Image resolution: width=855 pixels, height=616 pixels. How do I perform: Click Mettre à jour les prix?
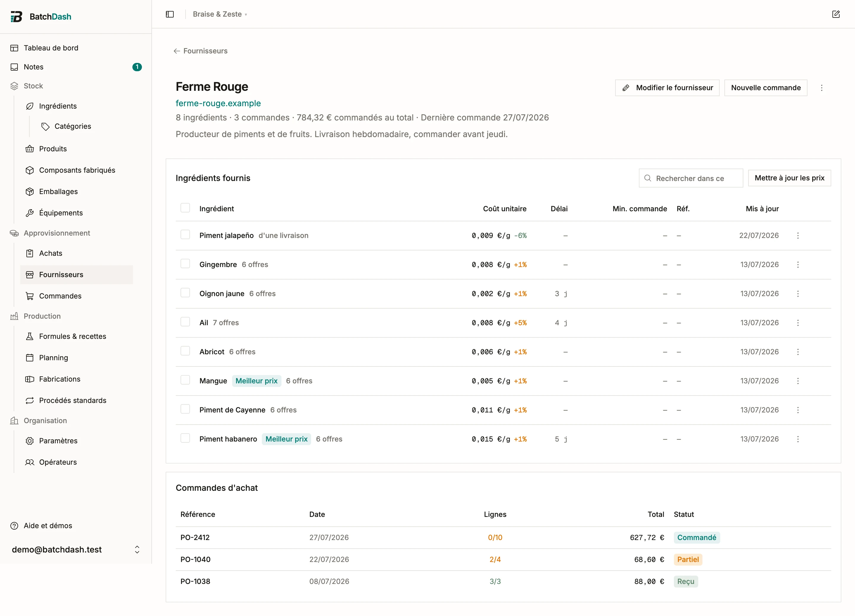pos(789,178)
